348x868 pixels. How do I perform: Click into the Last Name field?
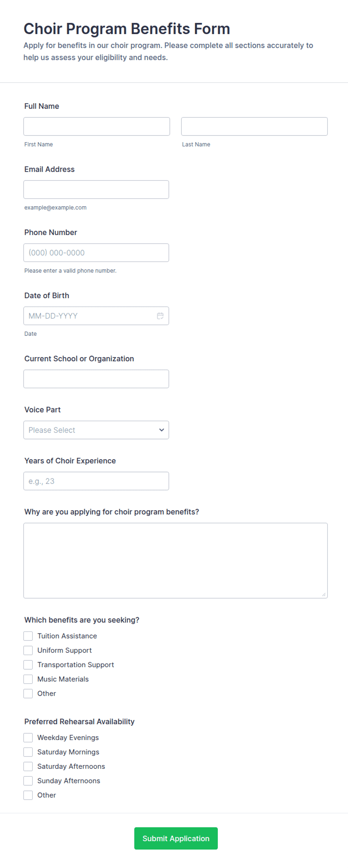[x=254, y=127]
